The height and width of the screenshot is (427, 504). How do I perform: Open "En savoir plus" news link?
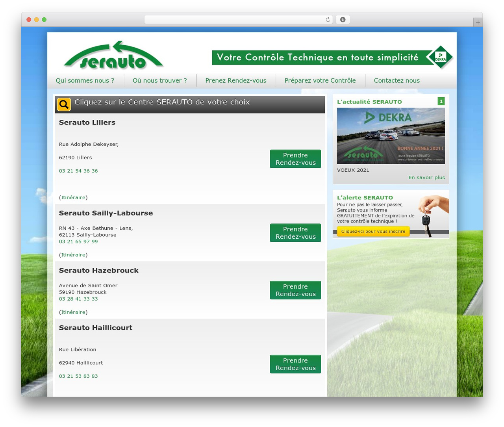pos(426,178)
